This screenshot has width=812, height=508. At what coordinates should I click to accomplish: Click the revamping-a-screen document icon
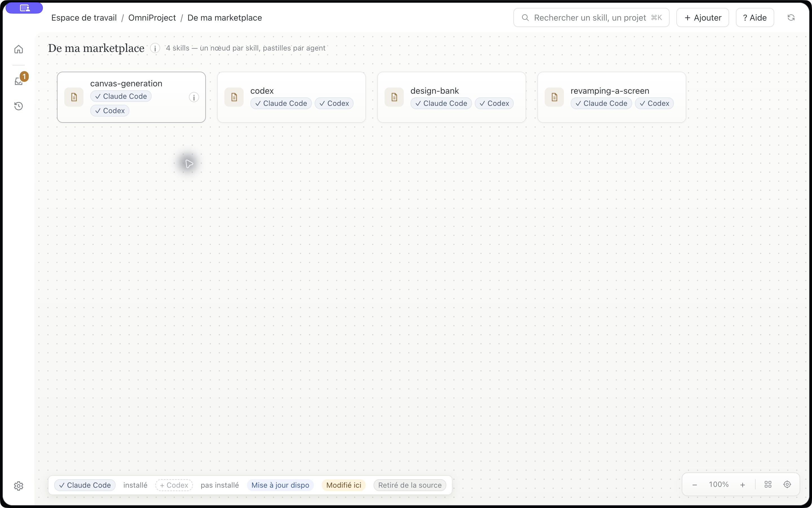(x=554, y=97)
